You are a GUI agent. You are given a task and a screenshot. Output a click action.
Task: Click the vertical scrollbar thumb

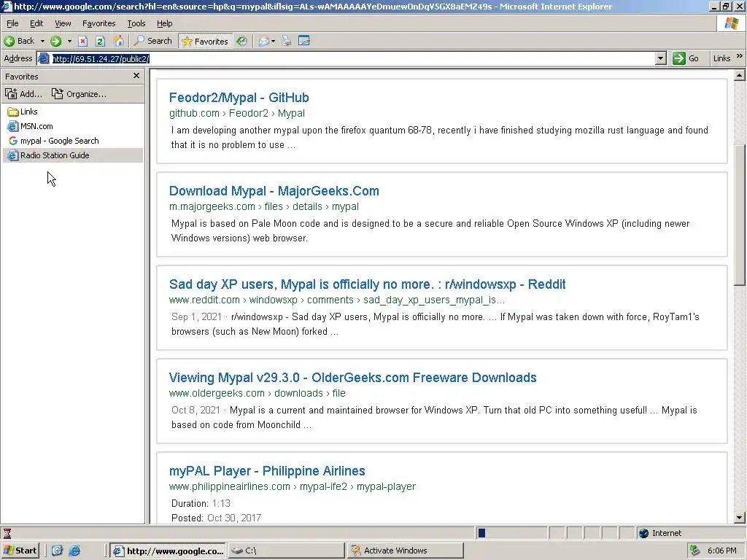point(740,215)
